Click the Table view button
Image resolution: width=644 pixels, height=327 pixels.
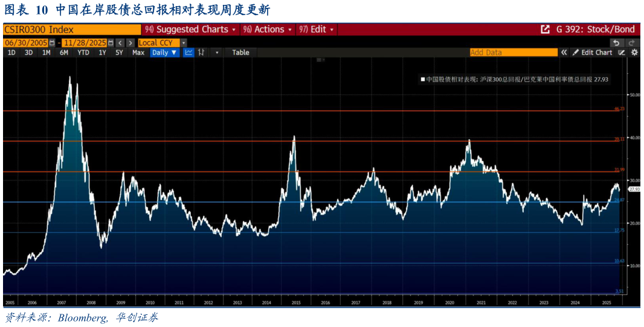(240, 53)
